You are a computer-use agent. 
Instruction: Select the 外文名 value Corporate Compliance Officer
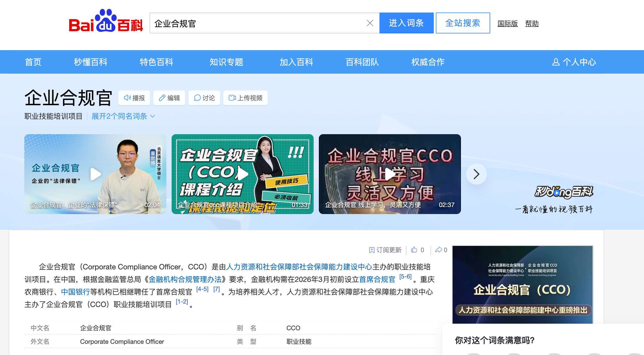(122, 341)
